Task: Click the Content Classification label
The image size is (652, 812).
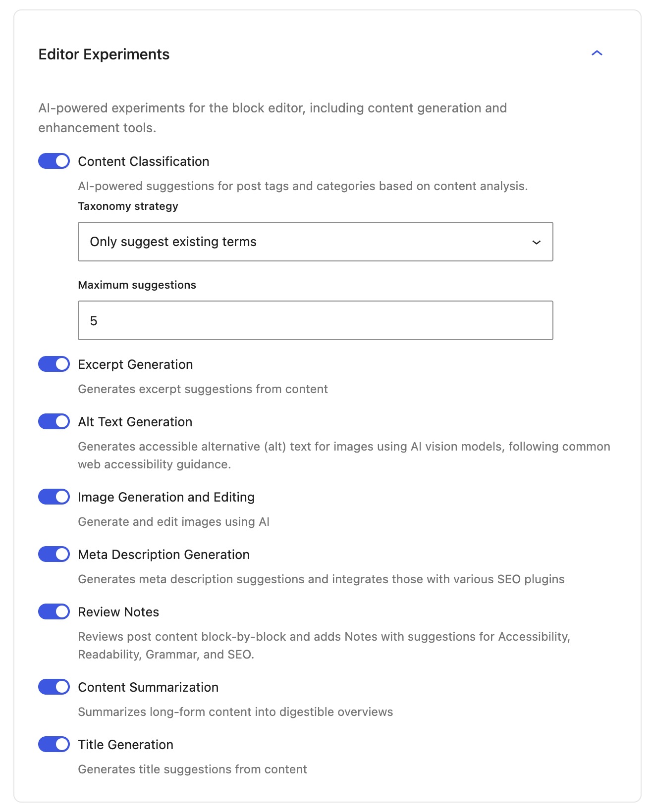Action: click(x=143, y=161)
